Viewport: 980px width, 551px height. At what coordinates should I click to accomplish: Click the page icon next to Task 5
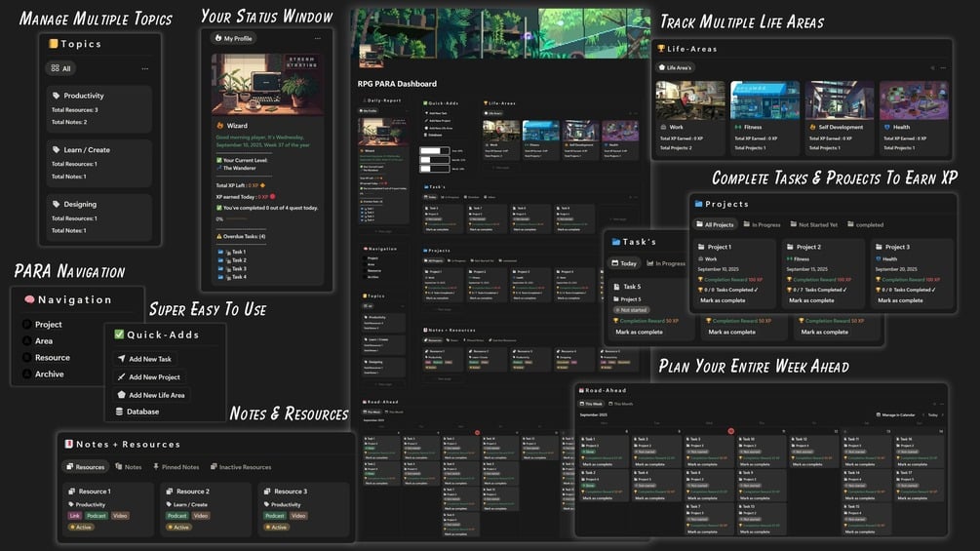point(616,287)
